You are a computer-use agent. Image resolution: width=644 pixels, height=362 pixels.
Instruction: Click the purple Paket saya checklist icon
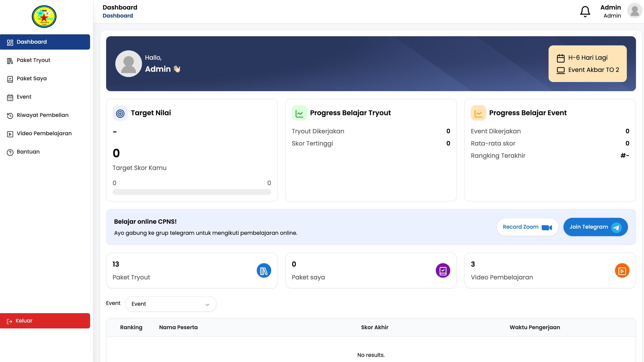(443, 271)
